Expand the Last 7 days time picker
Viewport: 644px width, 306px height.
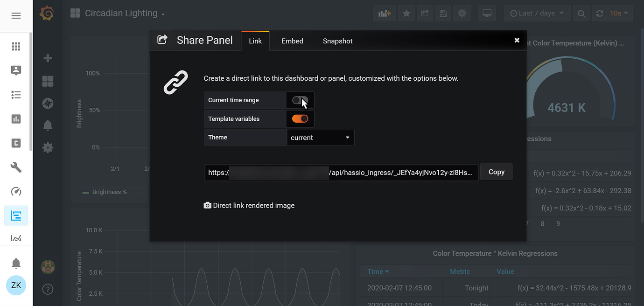537,14
